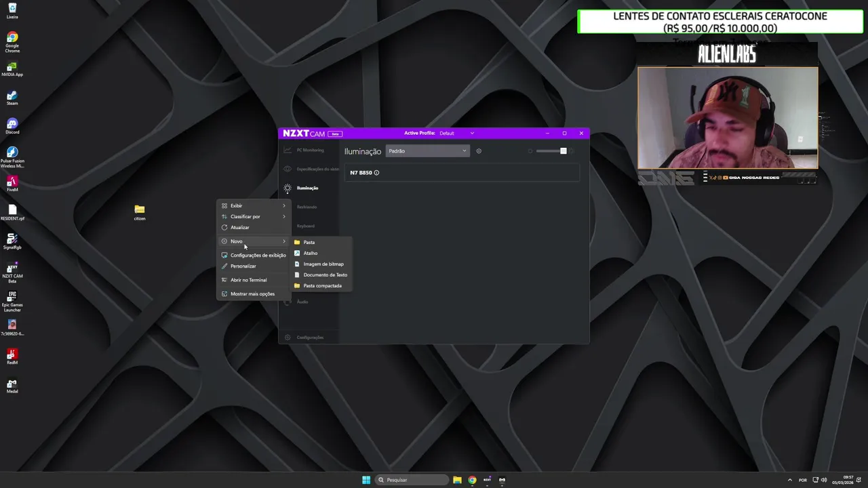Choose Personalizar in context menu

tap(254, 266)
